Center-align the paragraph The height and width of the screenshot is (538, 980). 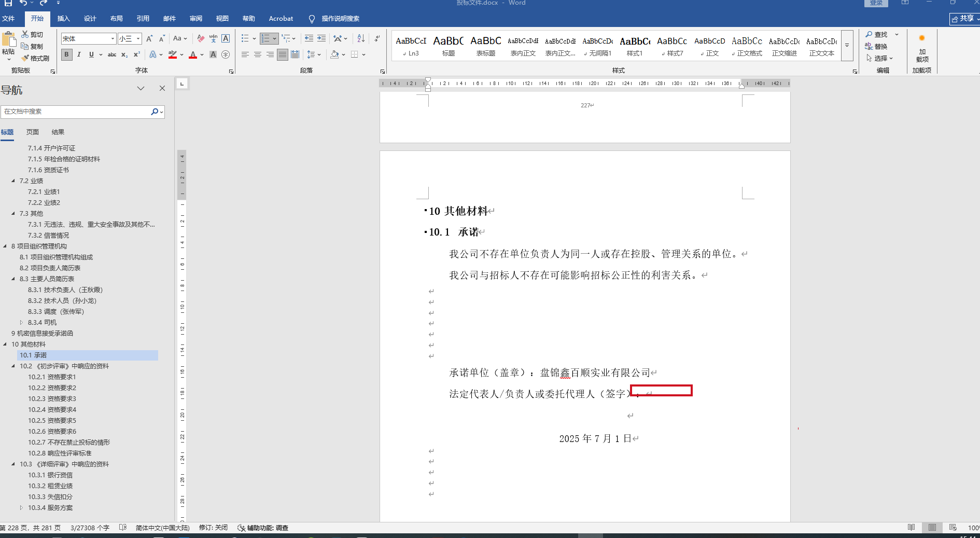point(258,54)
